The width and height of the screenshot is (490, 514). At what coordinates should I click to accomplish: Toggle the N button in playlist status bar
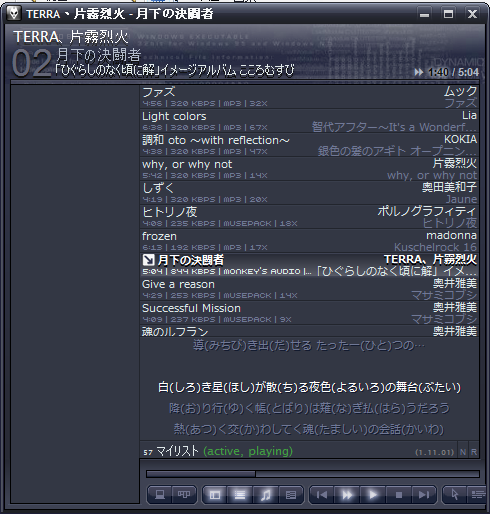tap(463, 452)
